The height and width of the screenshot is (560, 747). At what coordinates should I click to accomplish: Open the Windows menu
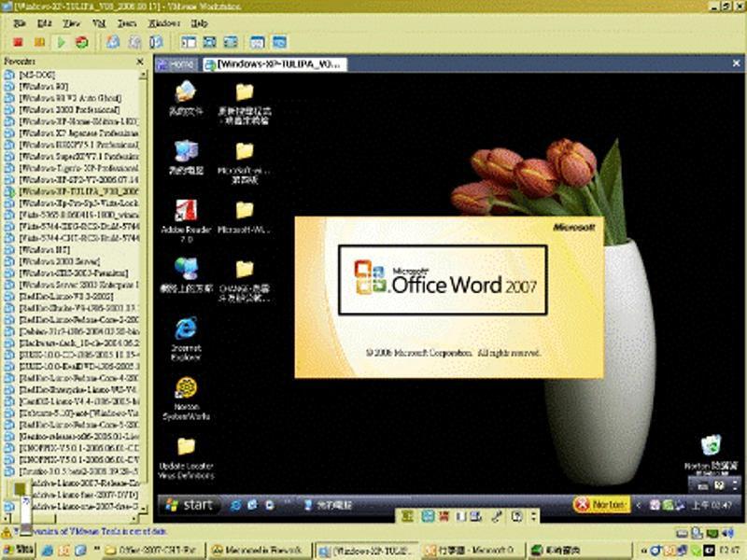164,23
